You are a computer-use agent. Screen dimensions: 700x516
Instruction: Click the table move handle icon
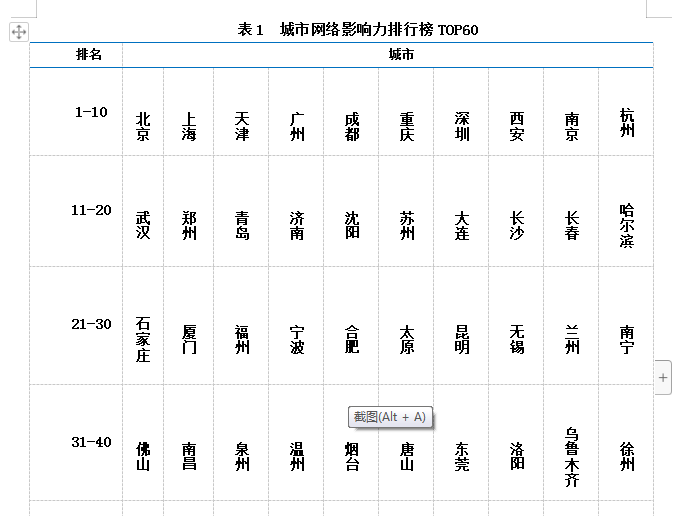pos(19,32)
